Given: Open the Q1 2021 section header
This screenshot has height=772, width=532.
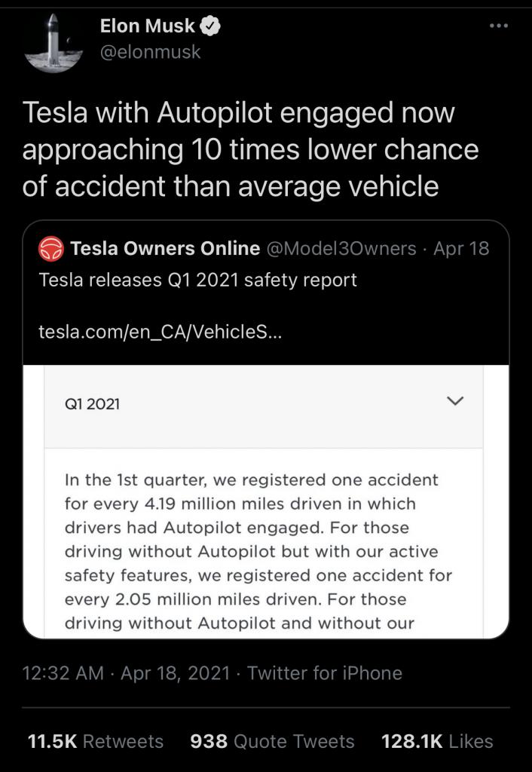Looking at the screenshot, I should pos(263,406).
